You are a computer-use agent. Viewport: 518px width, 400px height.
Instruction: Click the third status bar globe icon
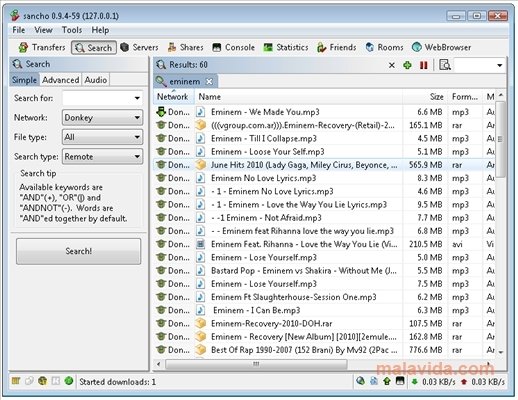point(42,381)
